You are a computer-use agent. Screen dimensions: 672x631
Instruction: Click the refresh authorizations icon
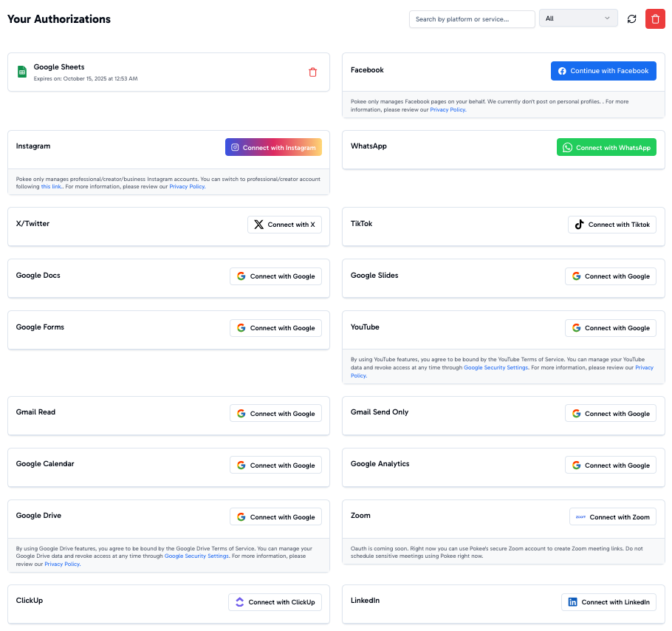[x=631, y=19]
